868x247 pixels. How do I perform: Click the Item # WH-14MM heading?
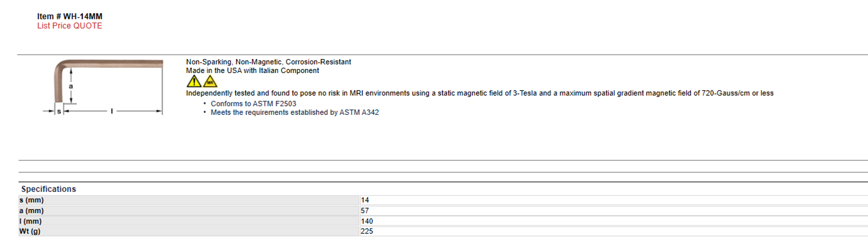[x=70, y=17]
